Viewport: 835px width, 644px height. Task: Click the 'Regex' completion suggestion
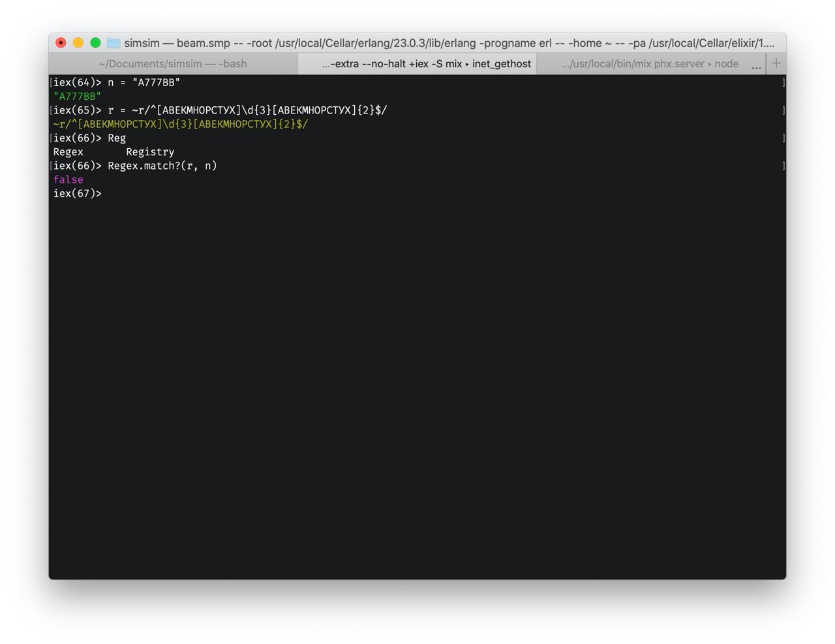(68, 152)
